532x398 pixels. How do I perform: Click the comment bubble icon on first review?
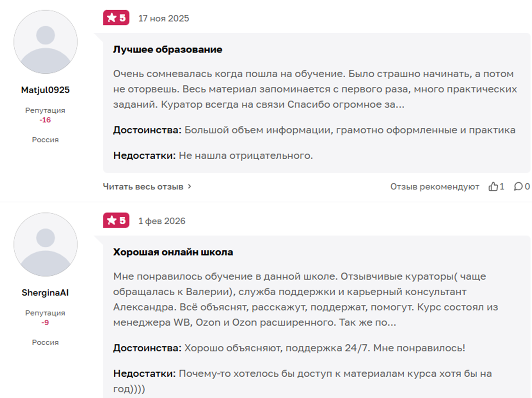pyautogui.click(x=518, y=187)
